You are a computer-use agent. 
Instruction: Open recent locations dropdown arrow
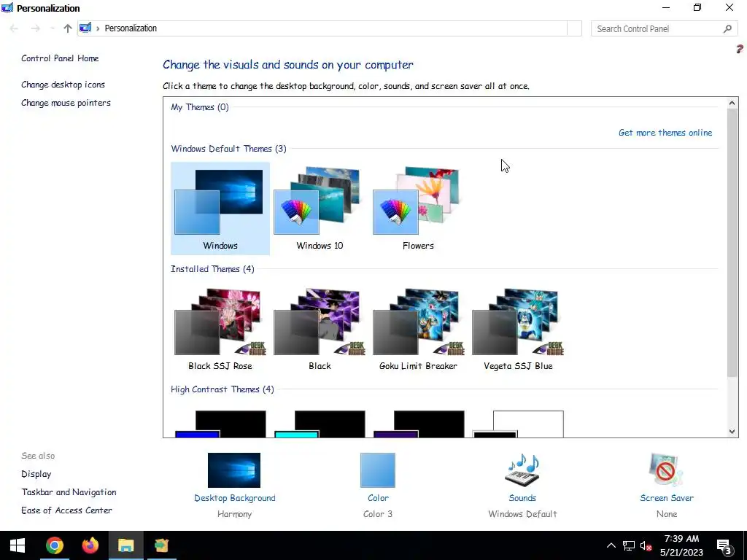(x=52, y=28)
